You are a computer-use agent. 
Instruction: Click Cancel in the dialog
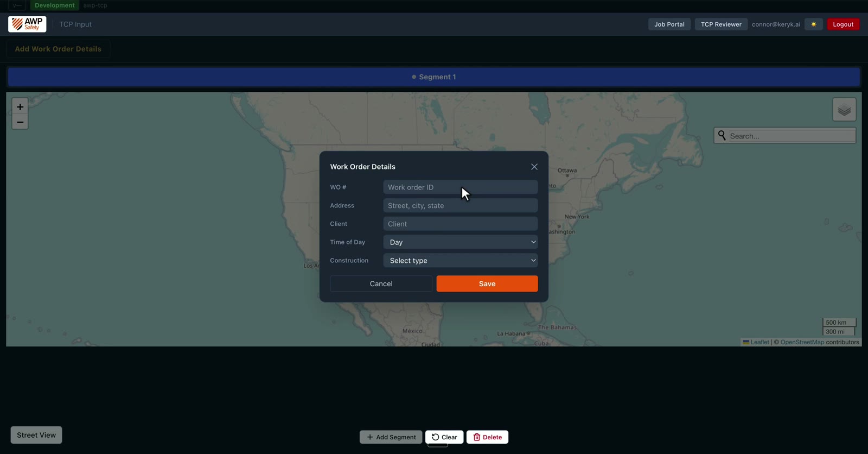(381, 283)
